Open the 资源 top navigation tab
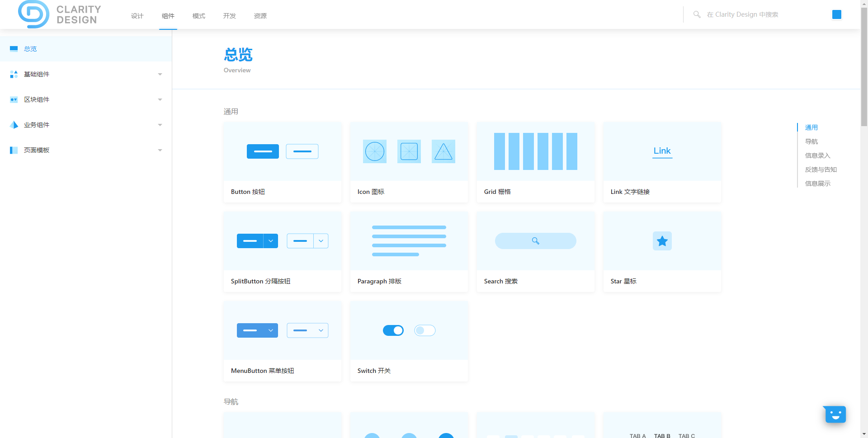The image size is (868, 438). [x=260, y=16]
